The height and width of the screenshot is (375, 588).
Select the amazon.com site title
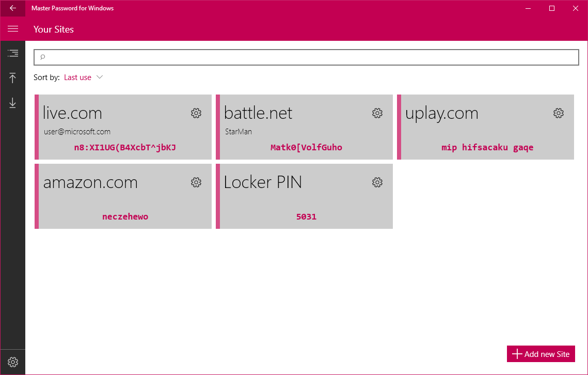tap(90, 182)
